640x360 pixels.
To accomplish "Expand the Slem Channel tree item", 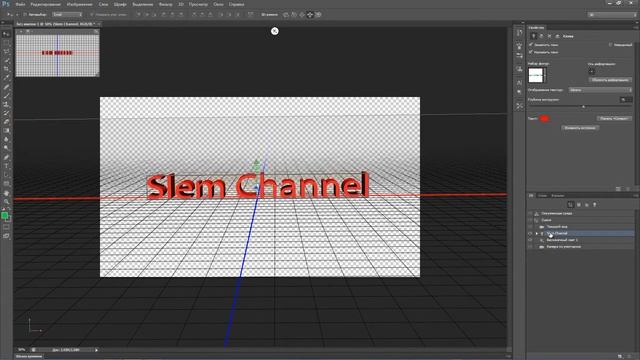I will (x=537, y=233).
